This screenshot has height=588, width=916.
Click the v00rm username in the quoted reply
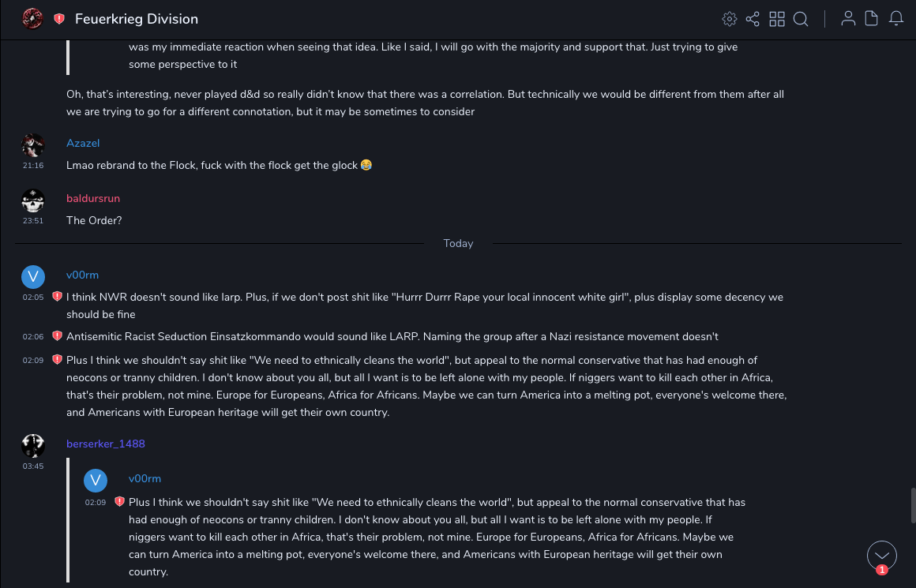[145, 478]
